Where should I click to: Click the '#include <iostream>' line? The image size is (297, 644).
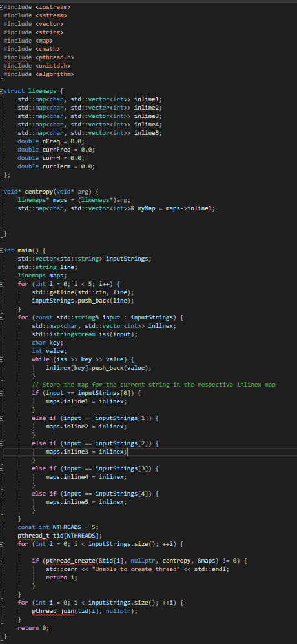[x=37, y=7]
